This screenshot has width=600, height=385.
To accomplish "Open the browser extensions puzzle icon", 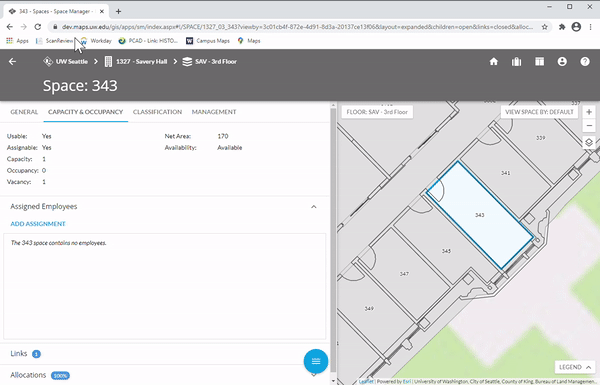I will [x=562, y=27].
